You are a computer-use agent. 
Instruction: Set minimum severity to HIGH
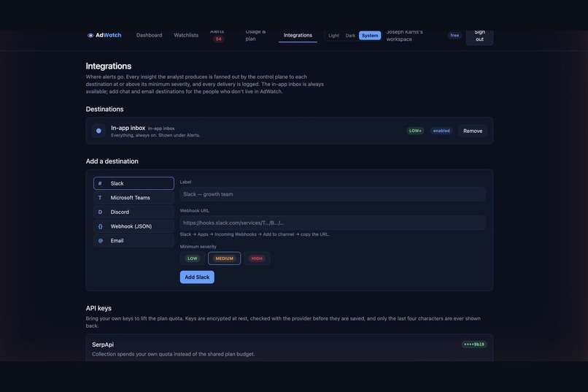pos(257,258)
